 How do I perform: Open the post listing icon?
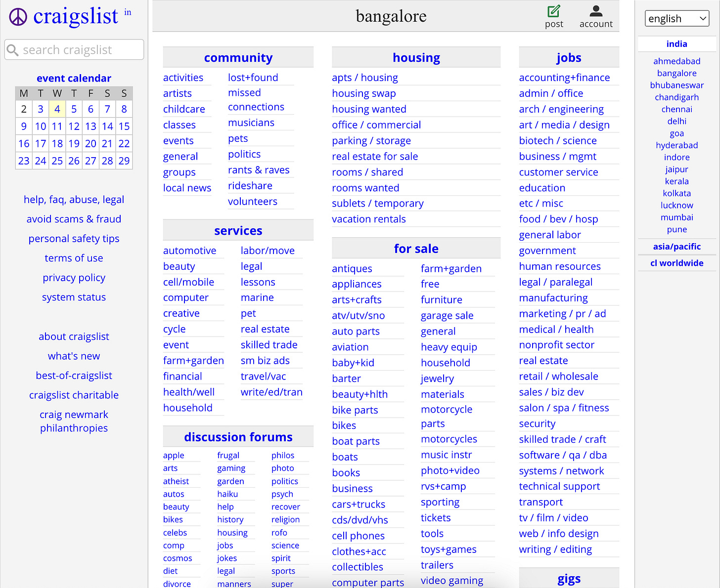point(554,17)
